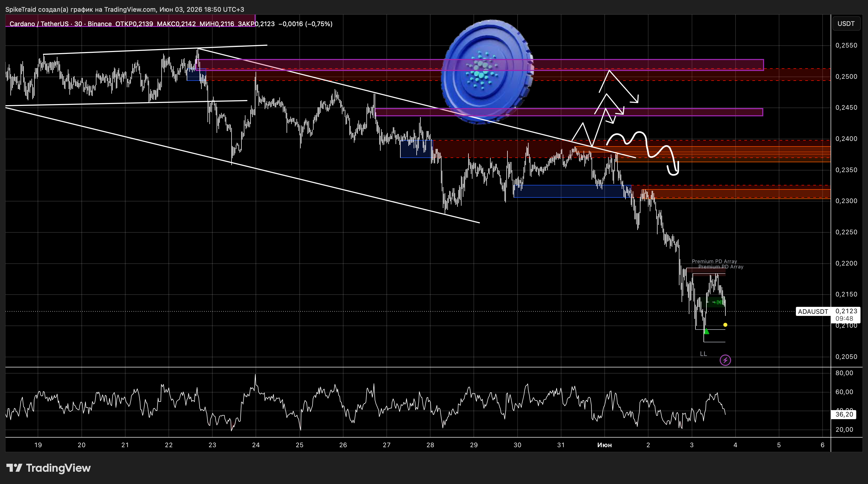Click the SpikeTraid header caption
This screenshot has height=484, width=868.
125,9
